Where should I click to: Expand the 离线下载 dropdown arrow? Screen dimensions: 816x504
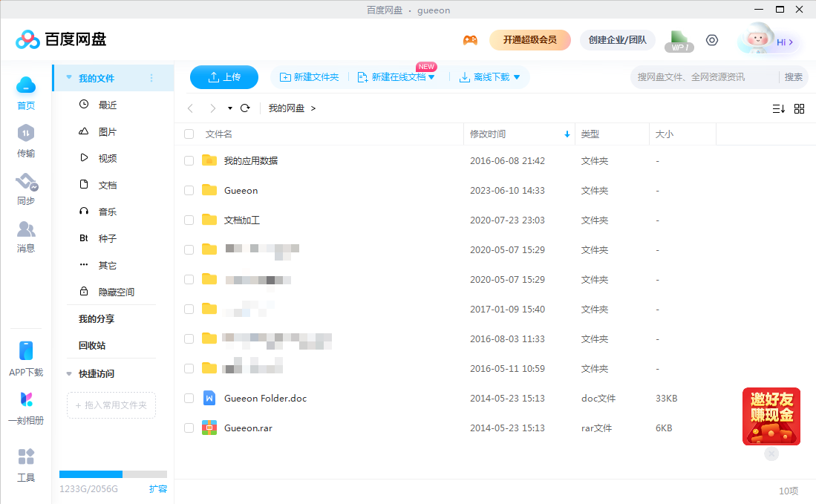coord(517,77)
